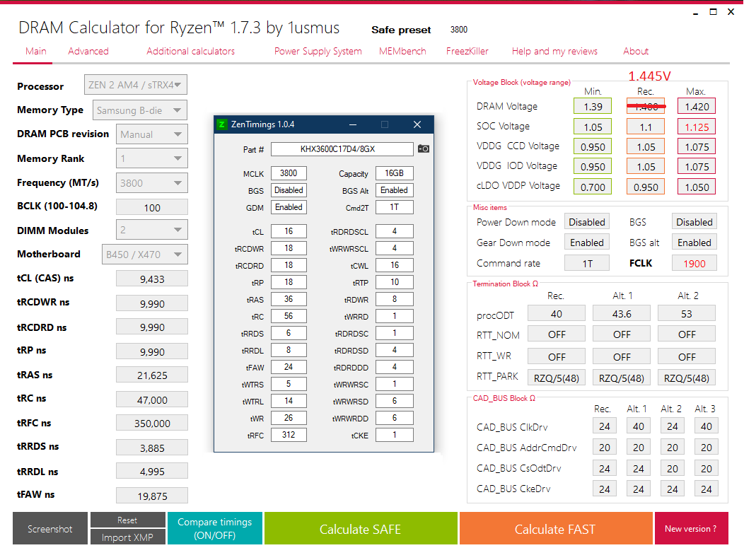The height and width of the screenshot is (560, 744).
Task: Expand the DRAM PCB revision dropdown
Action: tap(152, 134)
